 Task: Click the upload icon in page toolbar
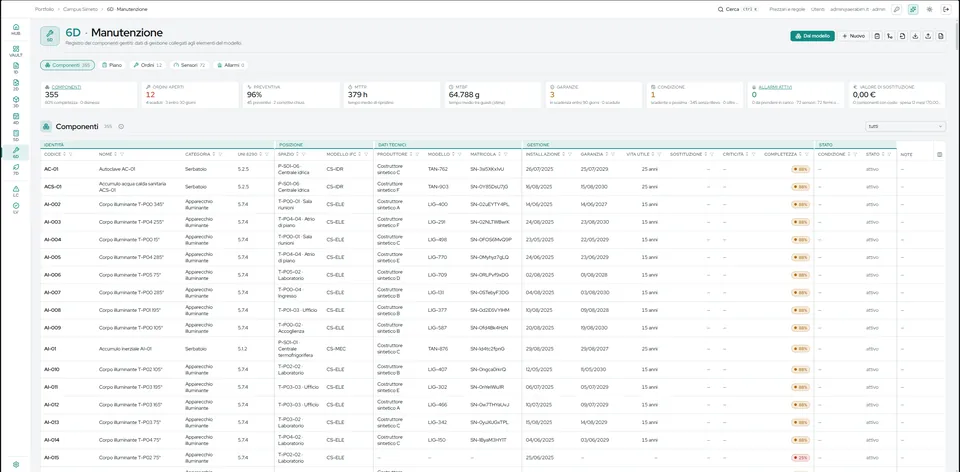click(928, 36)
